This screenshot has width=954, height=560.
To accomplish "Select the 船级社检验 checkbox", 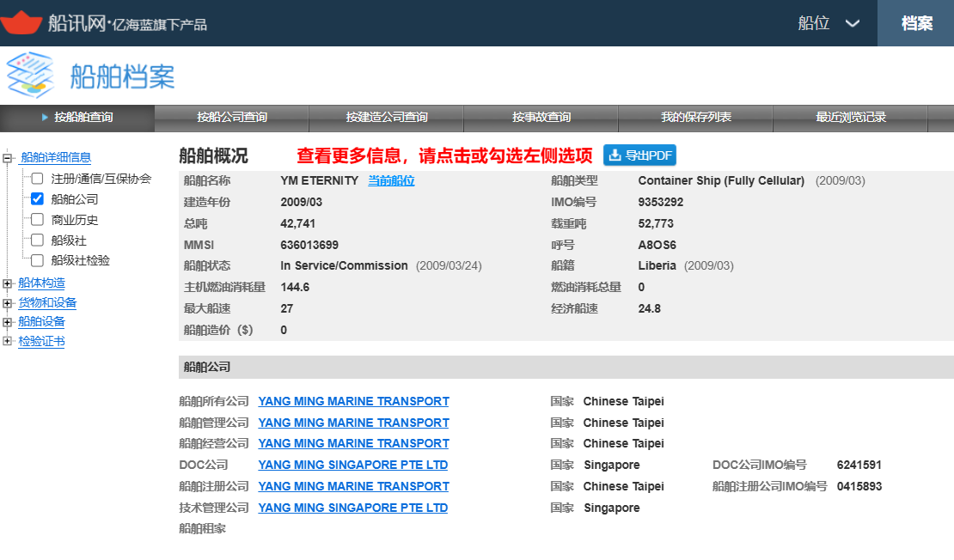I will coord(37,260).
